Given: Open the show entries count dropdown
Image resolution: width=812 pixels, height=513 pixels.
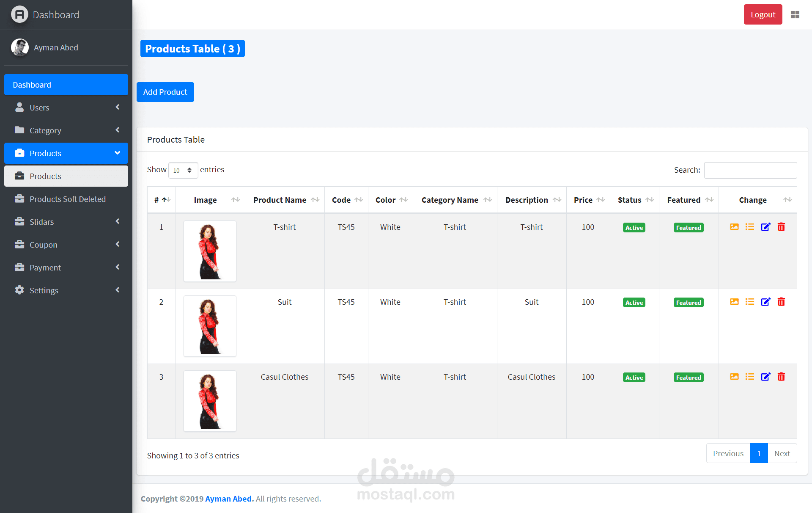Looking at the screenshot, I should click(x=183, y=170).
